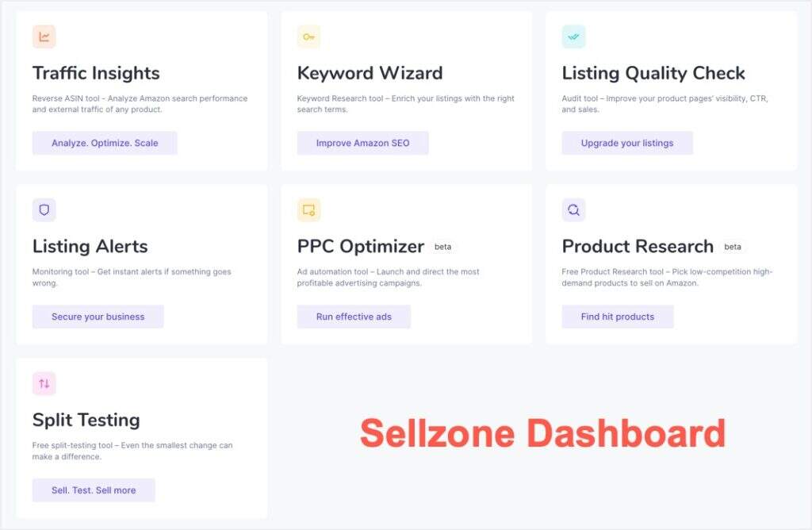812x530 pixels.
Task: Click the Listing Alerts shield icon
Action: 44,210
